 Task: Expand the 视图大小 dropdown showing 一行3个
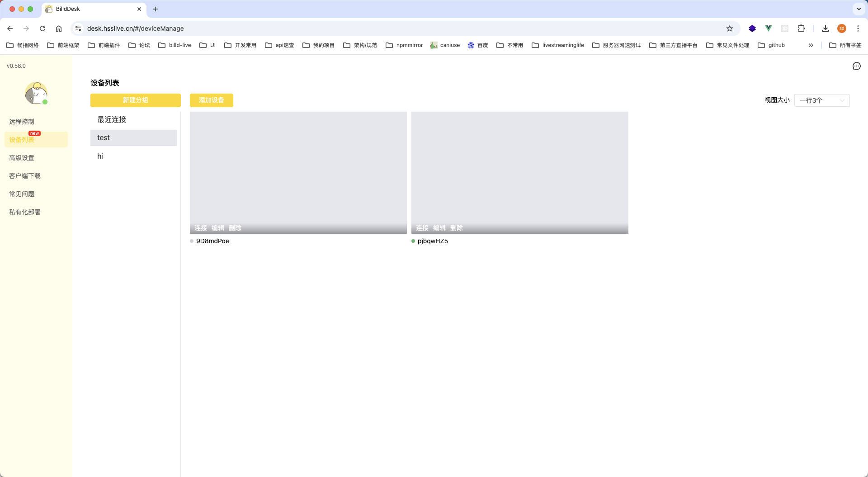click(822, 100)
